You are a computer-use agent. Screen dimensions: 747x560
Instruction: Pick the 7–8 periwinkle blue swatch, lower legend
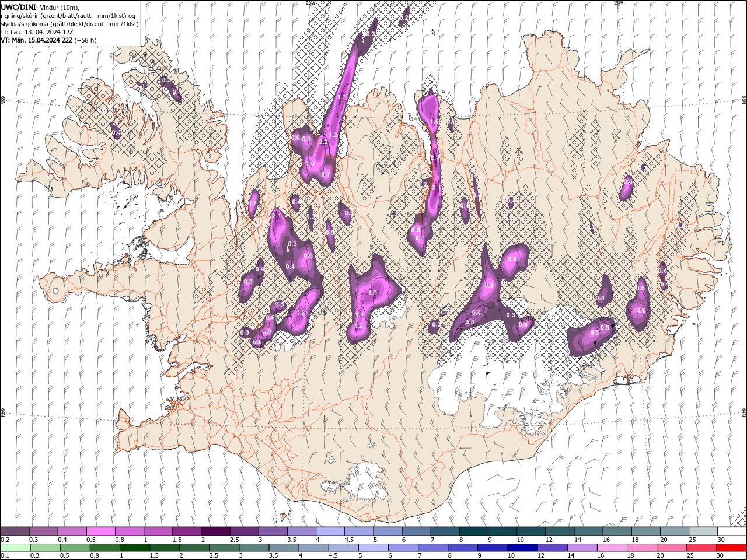tap(432, 548)
